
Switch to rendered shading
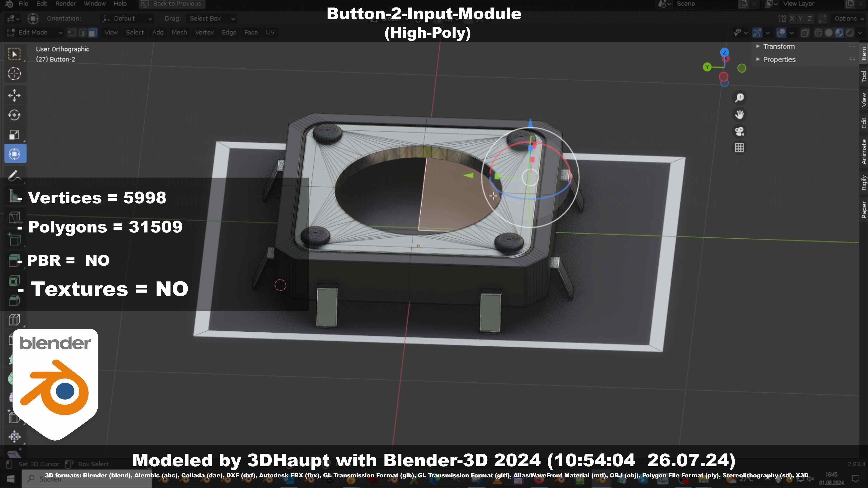(x=850, y=33)
